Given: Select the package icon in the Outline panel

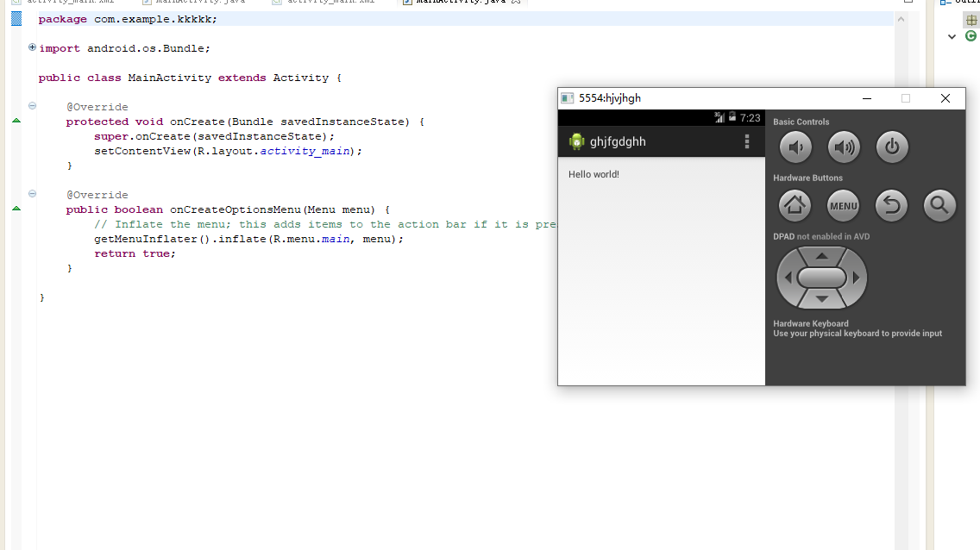Looking at the screenshot, I should click(x=971, y=20).
